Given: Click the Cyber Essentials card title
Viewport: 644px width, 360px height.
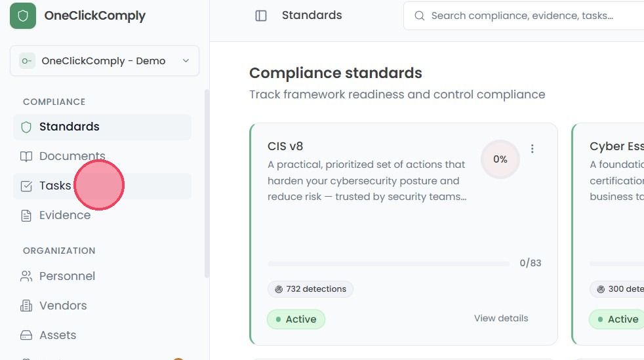Looking at the screenshot, I should pos(617,146).
